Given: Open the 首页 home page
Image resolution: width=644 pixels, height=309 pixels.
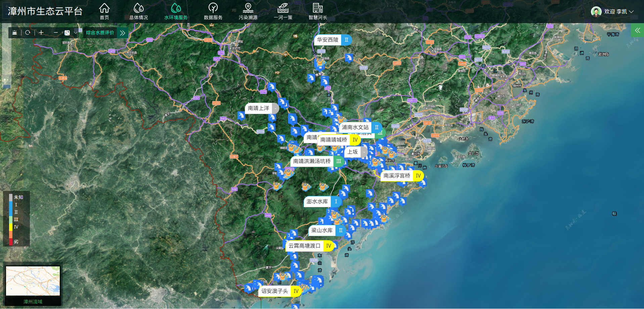Looking at the screenshot, I should click(x=104, y=11).
